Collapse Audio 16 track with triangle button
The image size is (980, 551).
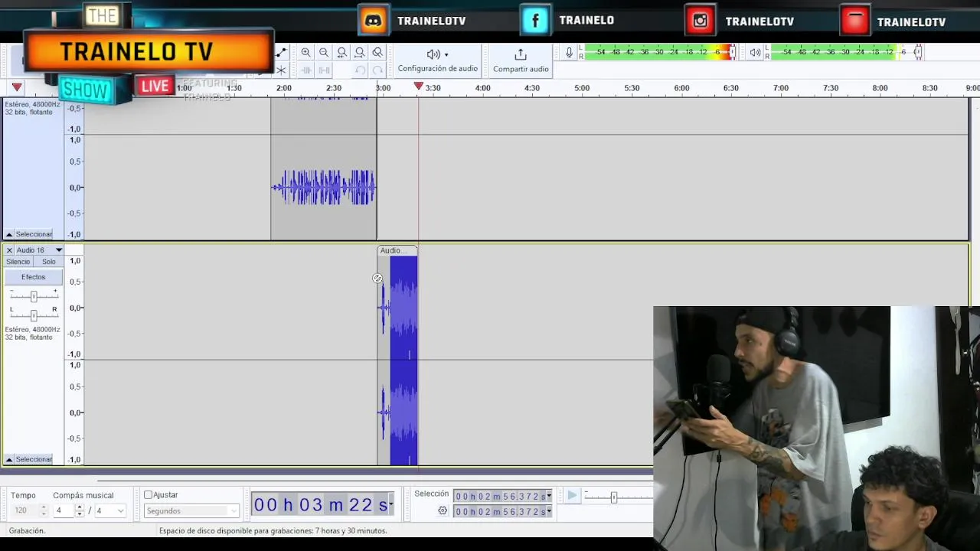(9, 459)
